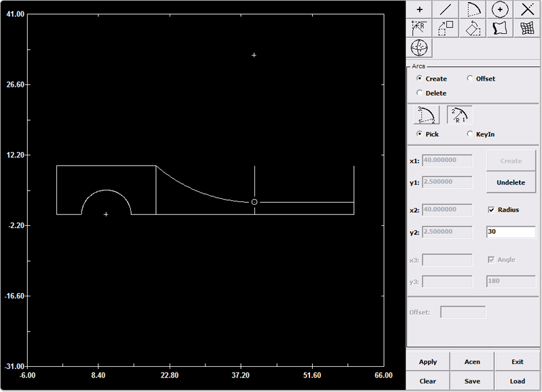Viewport: 542px width, 392px height.
Task: Click the circled point marker in the drawing
Action: click(x=254, y=202)
